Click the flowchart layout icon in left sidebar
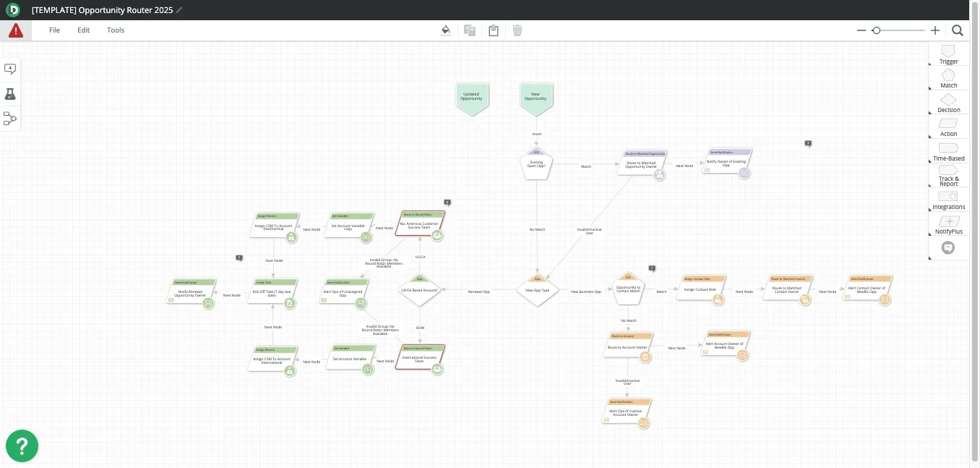Image resolution: width=980 pixels, height=468 pixels. tap(10, 119)
